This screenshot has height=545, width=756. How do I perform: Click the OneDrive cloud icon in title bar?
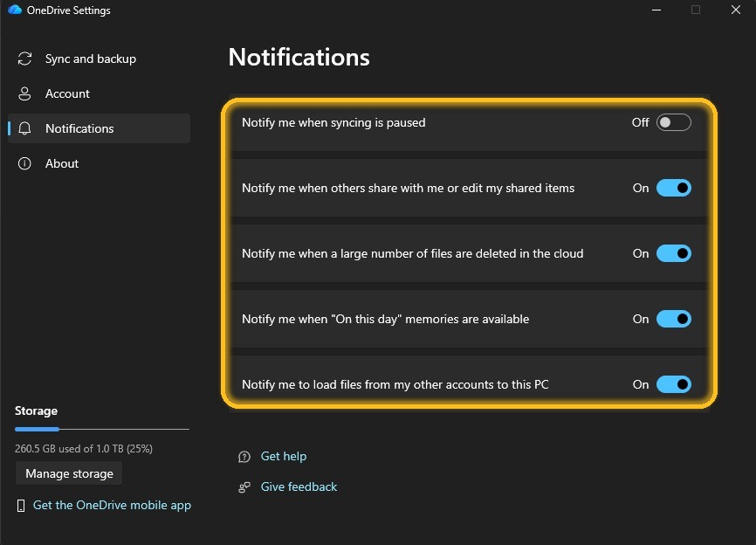coord(15,10)
